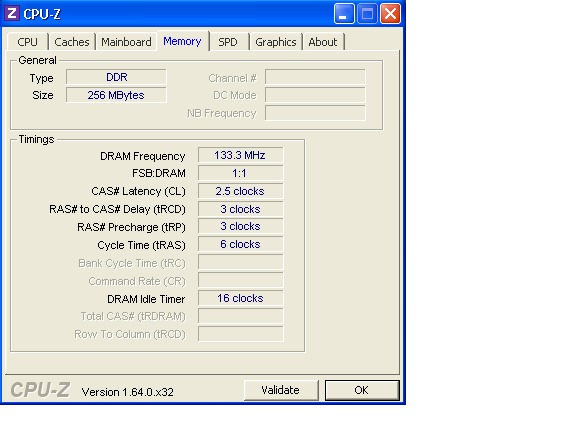Screen dimensions: 576x432
Task: Click the empty Total CAS# field
Action: pyautogui.click(x=241, y=316)
